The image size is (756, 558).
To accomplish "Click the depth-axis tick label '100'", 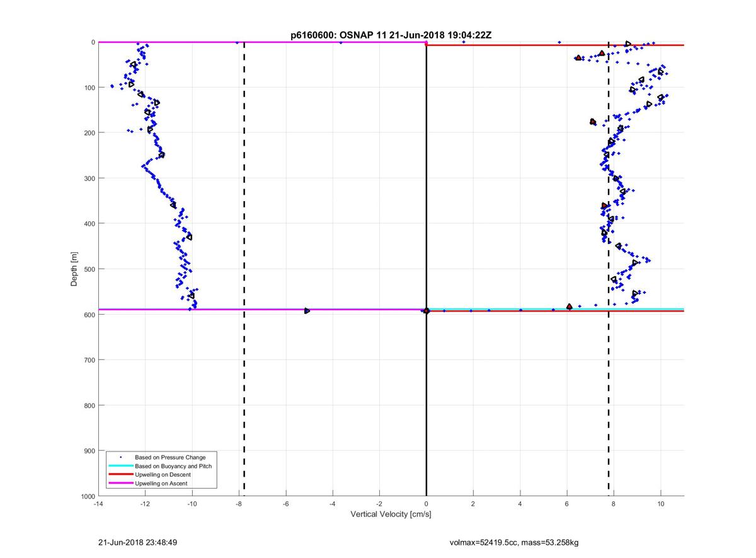I will [89, 88].
